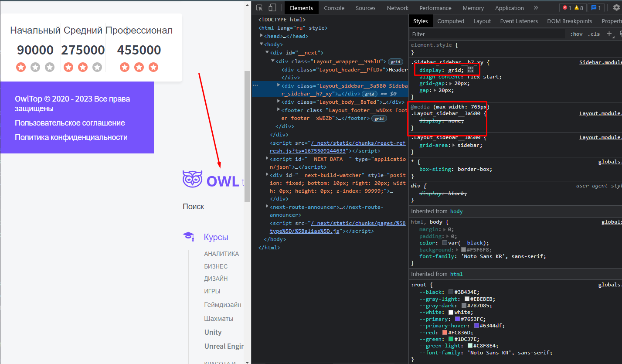
Task: Open the ДИЗАЙН category link
Action: [216, 279]
